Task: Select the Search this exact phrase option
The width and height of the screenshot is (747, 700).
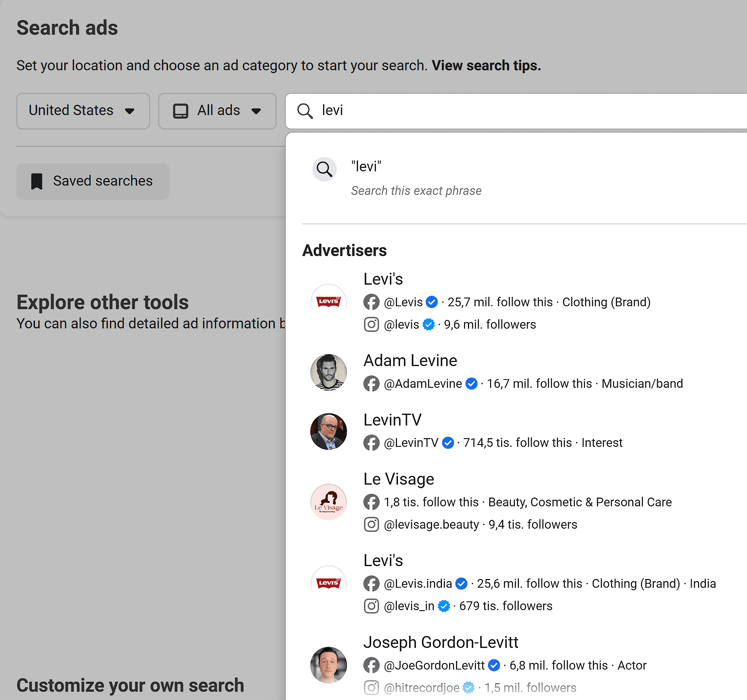Action: 524,178
